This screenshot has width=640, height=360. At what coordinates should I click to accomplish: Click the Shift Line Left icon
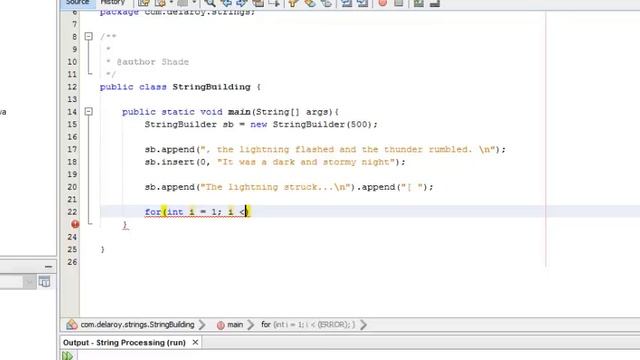pyautogui.click(x=347, y=3)
